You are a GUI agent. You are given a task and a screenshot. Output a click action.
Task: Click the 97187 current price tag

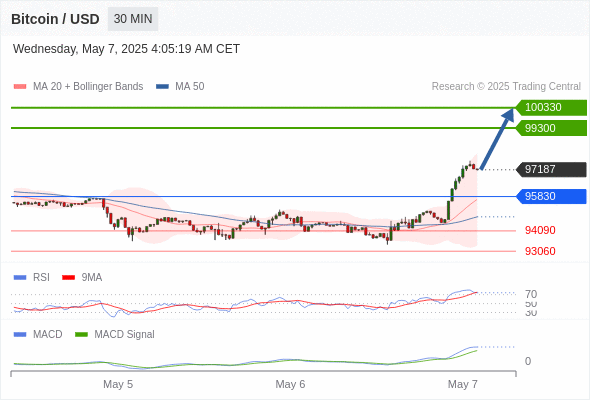click(551, 169)
